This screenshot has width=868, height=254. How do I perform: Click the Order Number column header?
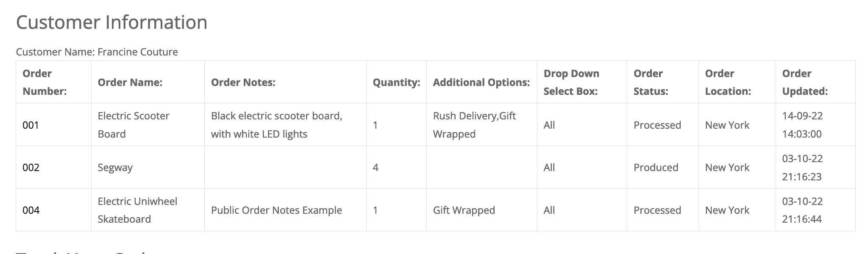click(45, 82)
